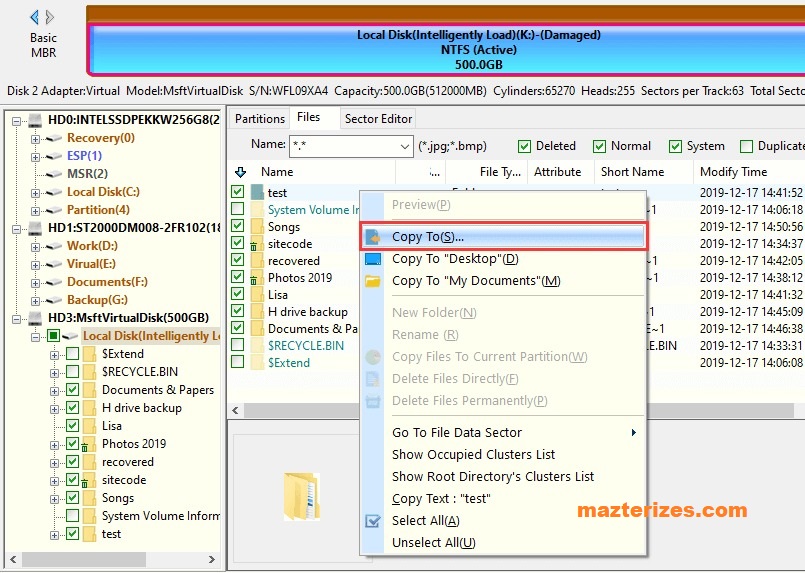Check the $RECYCLE.BIN row checkbox in file list
The height and width of the screenshot is (573, 805).
pyautogui.click(x=237, y=345)
